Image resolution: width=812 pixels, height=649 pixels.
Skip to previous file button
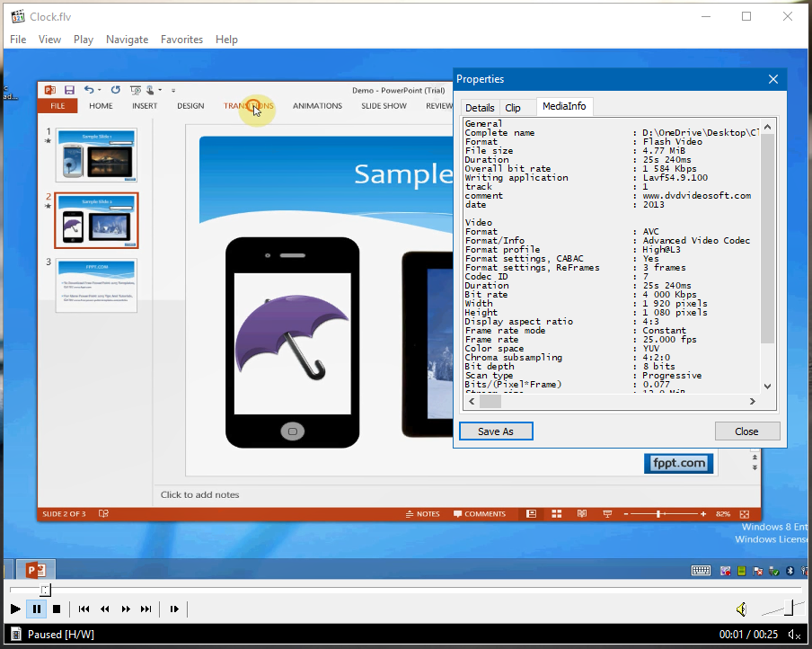(x=84, y=609)
